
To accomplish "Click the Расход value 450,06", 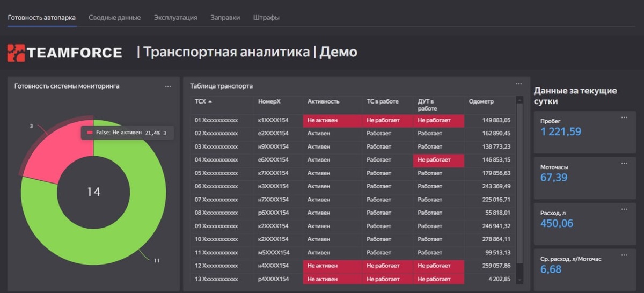I will click(x=557, y=223).
